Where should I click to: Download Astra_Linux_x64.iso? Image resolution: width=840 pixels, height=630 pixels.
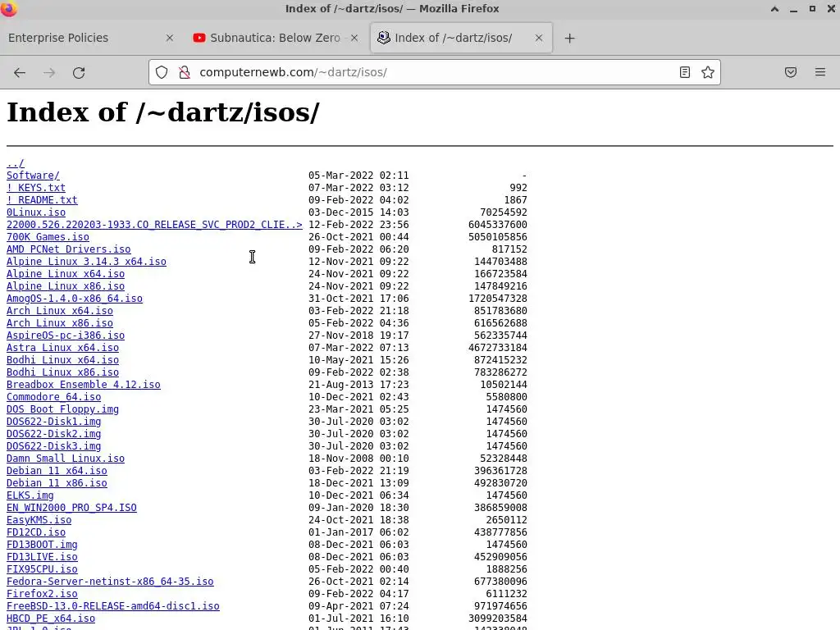click(x=62, y=348)
